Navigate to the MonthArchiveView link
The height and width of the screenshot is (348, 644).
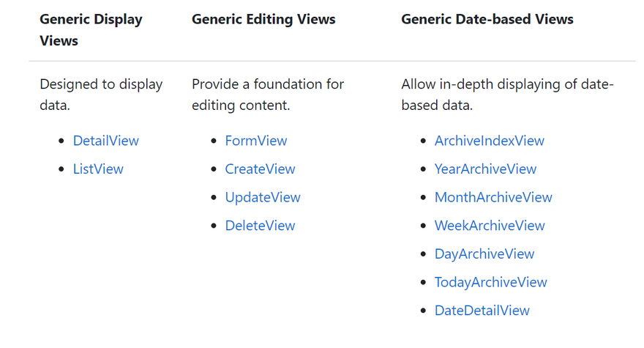(x=493, y=198)
